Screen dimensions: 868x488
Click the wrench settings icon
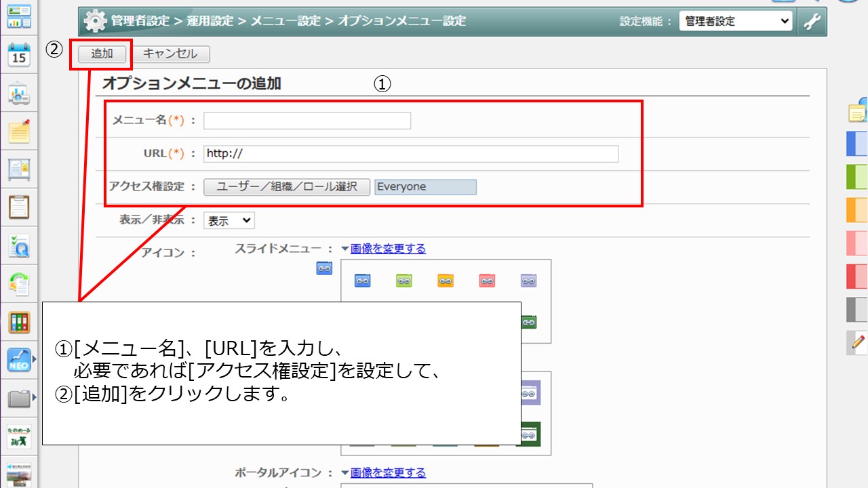coord(812,21)
